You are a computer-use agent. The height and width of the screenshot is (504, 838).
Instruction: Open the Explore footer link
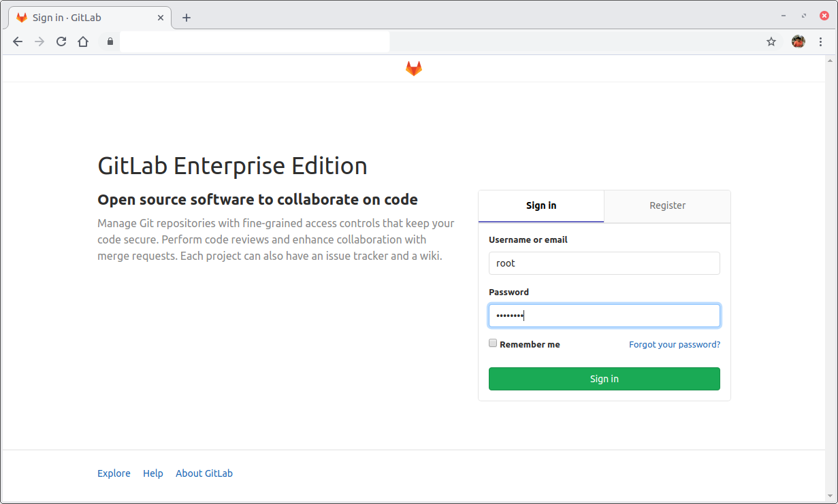114,473
